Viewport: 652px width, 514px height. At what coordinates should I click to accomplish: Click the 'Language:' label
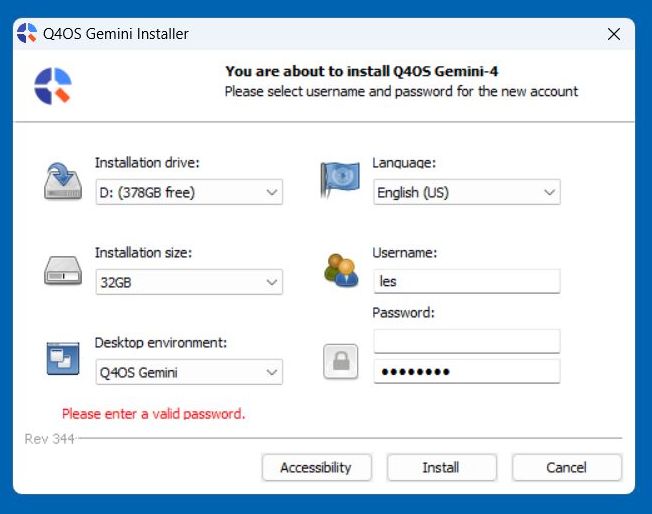pyautogui.click(x=404, y=163)
